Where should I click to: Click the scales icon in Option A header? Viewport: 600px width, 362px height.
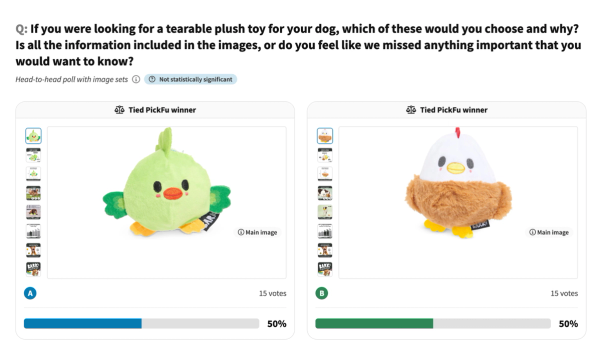(x=119, y=110)
